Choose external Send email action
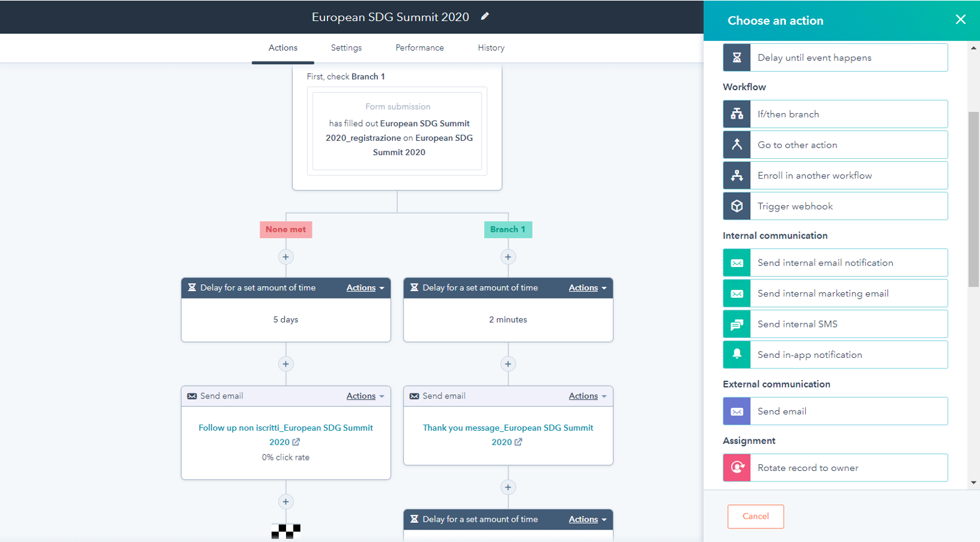The width and height of the screenshot is (980, 542). pos(835,411)
